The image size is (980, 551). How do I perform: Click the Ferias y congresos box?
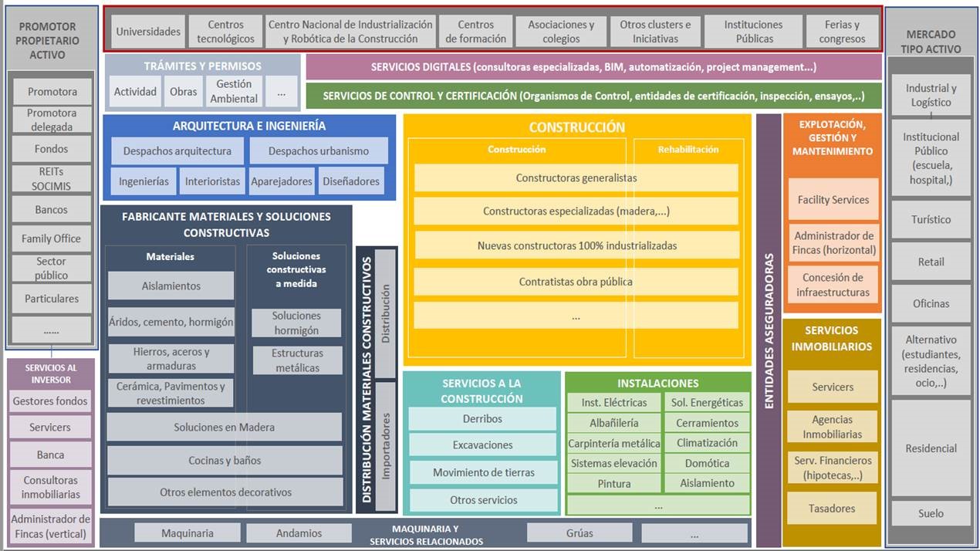point(842,32)
